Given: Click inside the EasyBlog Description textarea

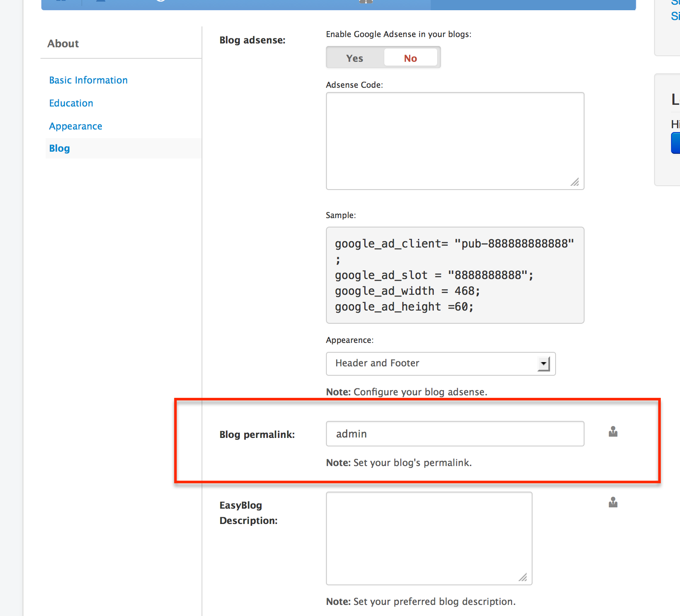Looking at the screenshot, I should click(x=429, y=538).
